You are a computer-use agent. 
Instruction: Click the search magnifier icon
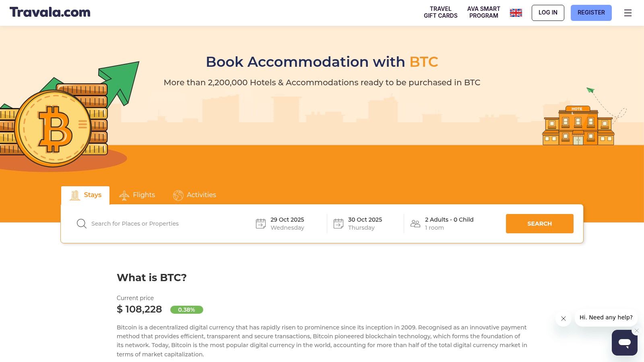click(x=82, y=224)
